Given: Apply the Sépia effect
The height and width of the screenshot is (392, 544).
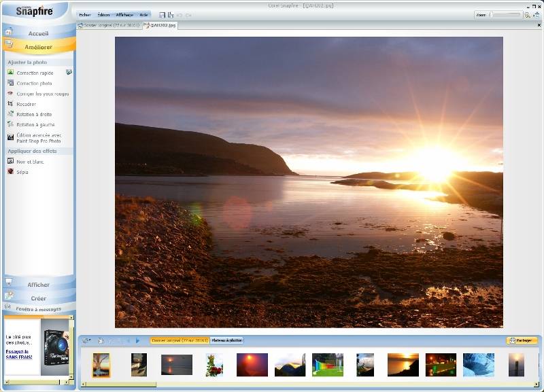Looking at the screenshot, I should 22,173.
